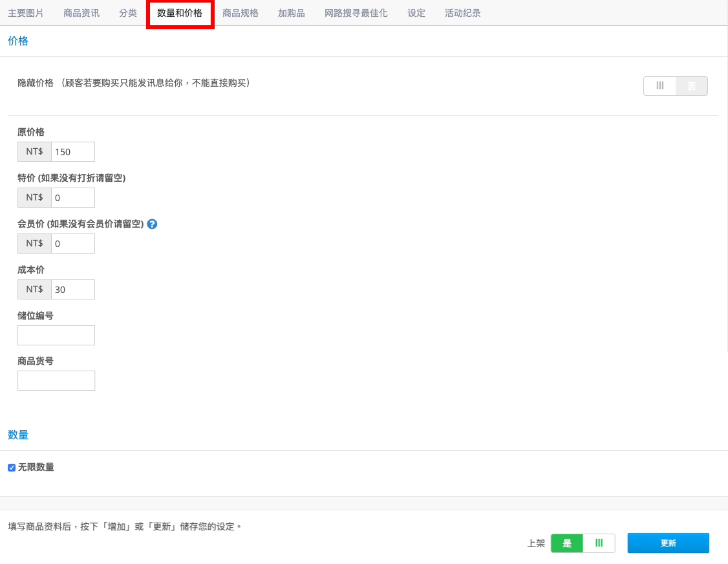
Task: Open the 加购品 tab
Action: pyautogui.click(x=291, y=12)
